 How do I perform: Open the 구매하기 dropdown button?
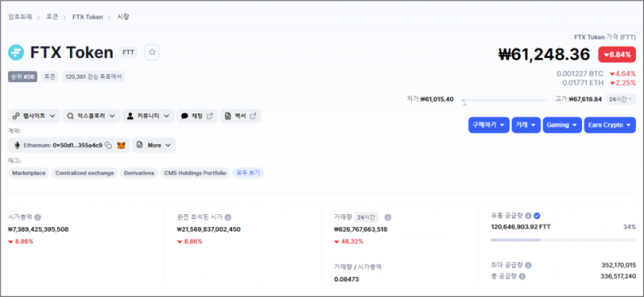tap(489, 126)
